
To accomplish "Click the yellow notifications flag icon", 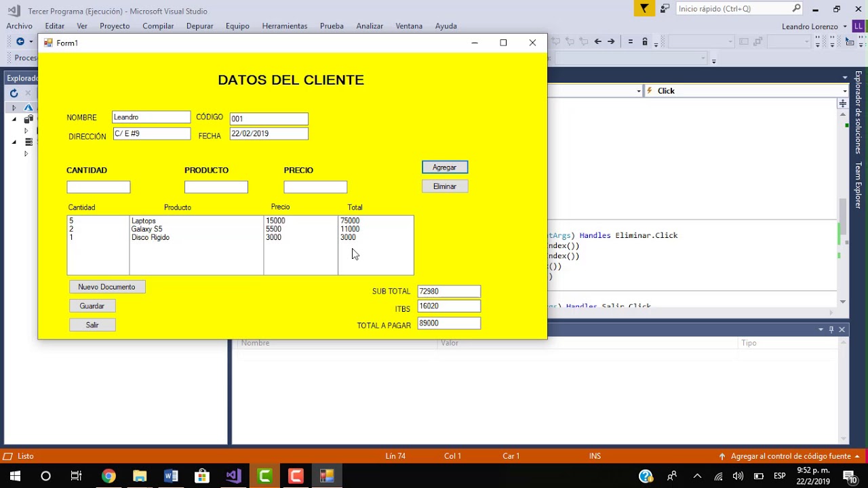I will click(x=644, y=9).
